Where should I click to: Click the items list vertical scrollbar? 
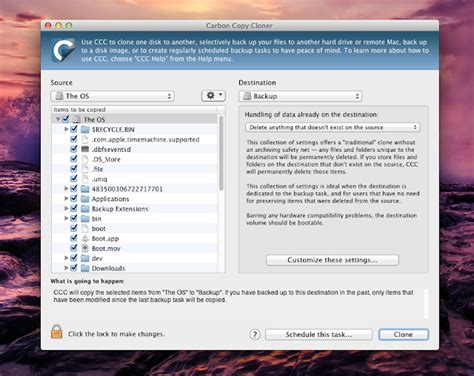tap(221, 153)
